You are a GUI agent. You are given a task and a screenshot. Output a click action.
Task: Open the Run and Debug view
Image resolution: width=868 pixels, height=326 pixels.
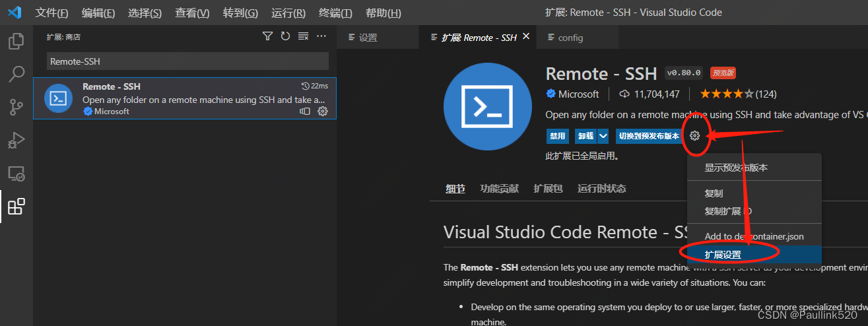click(x=16, y=140)
